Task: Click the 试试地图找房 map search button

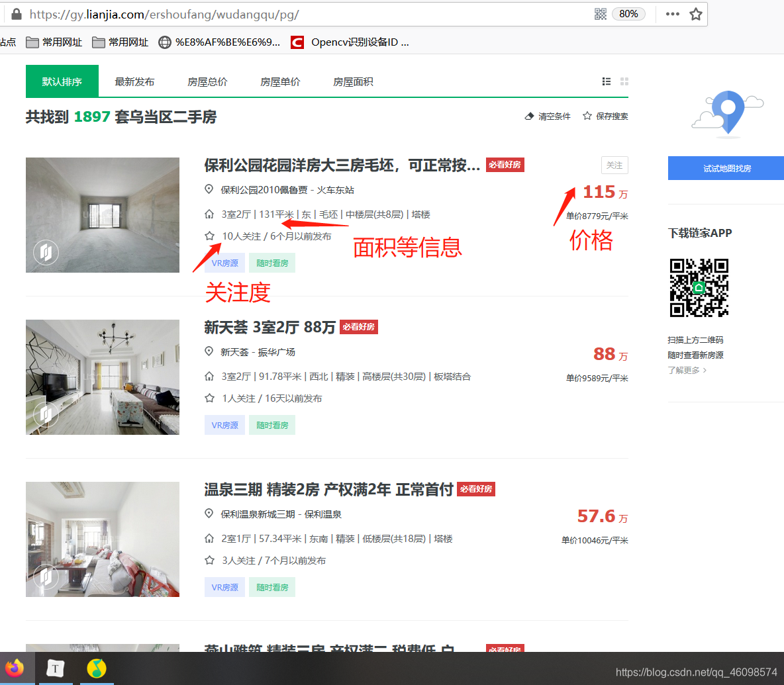Action: (x=726, y=168)
